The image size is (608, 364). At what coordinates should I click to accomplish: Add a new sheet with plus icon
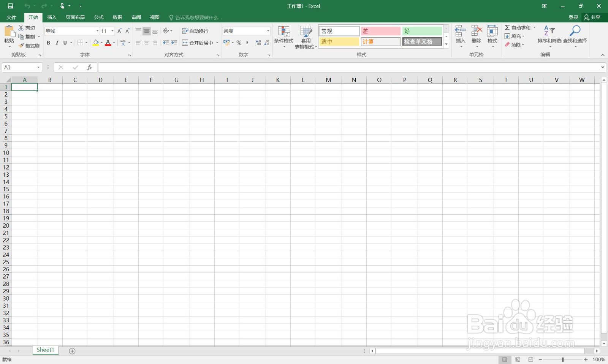(72, 351)
